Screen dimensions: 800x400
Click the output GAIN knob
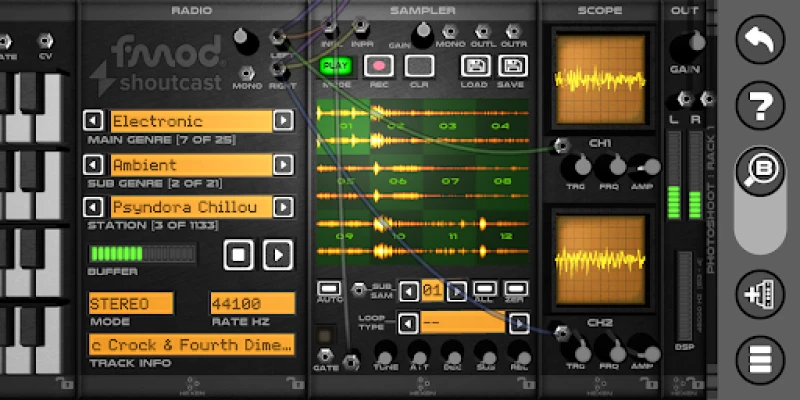[x=687, y=45]
